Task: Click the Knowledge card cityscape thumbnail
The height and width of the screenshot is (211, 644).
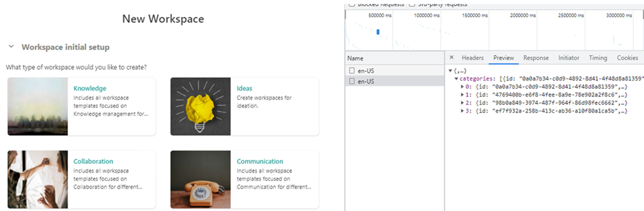Action: (38, 107)
